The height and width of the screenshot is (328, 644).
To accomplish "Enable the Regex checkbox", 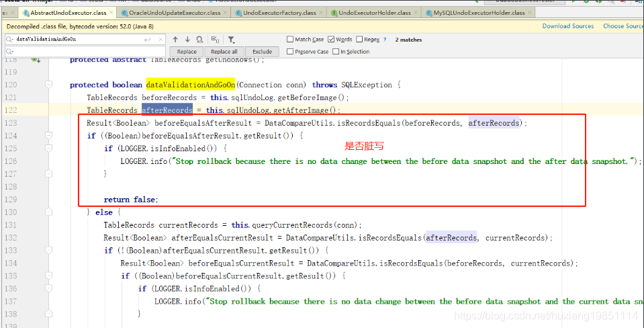I will coord(359,40).
